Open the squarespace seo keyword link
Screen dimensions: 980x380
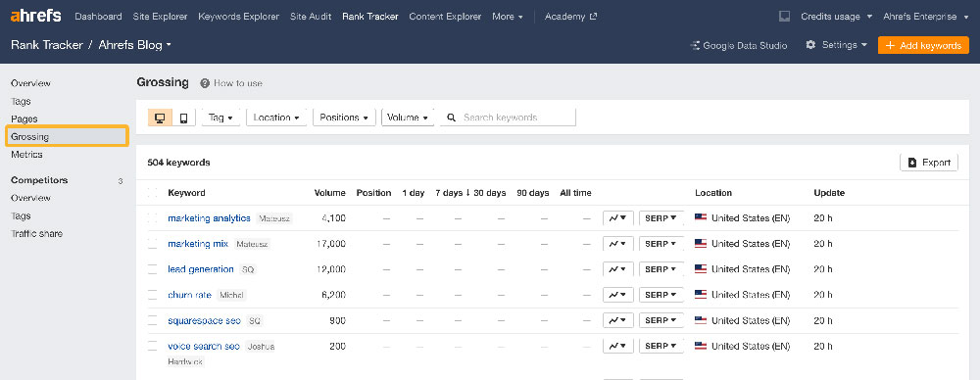pyautogui.click(x=205, y=320)
